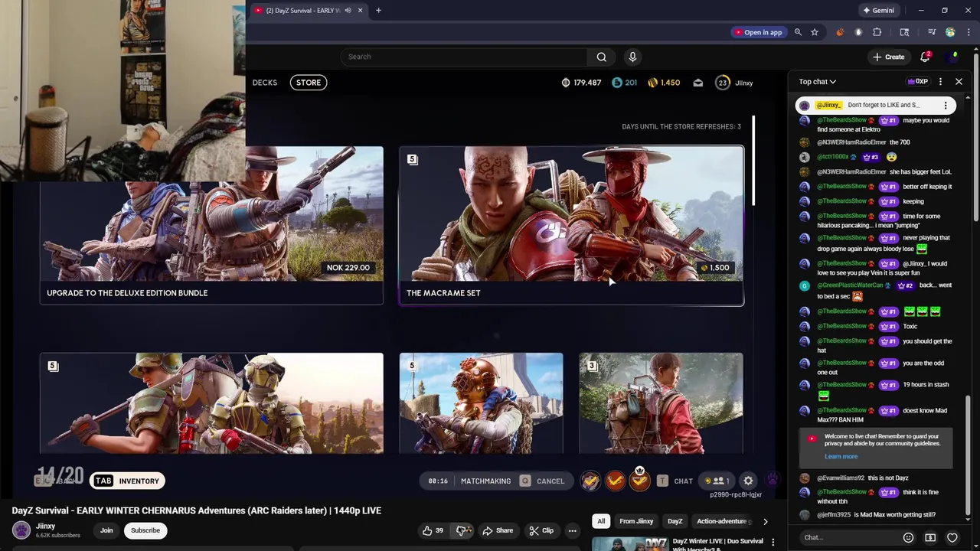Open The Macrame Set store card
This screenshot has width=980, height=551.
(x=571, y=226)
